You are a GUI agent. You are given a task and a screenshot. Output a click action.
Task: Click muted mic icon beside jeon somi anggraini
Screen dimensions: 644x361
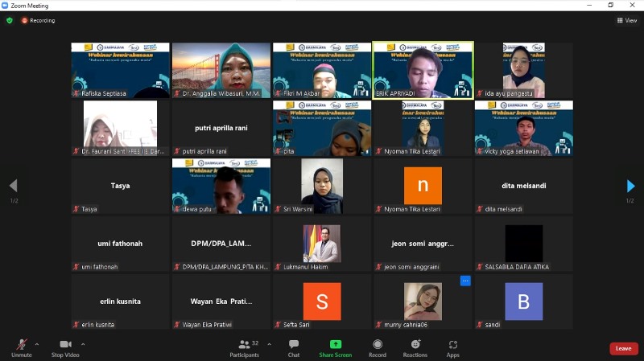click(x=378, y=267)
